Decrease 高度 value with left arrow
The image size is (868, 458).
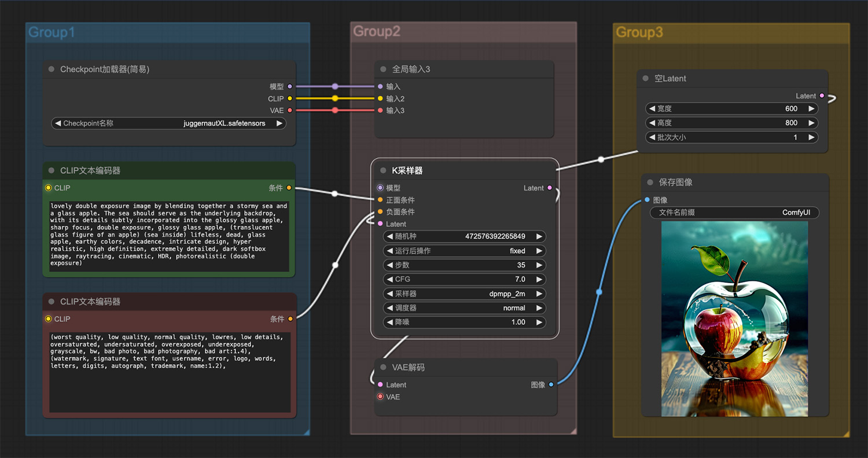(x=652, y=123)
